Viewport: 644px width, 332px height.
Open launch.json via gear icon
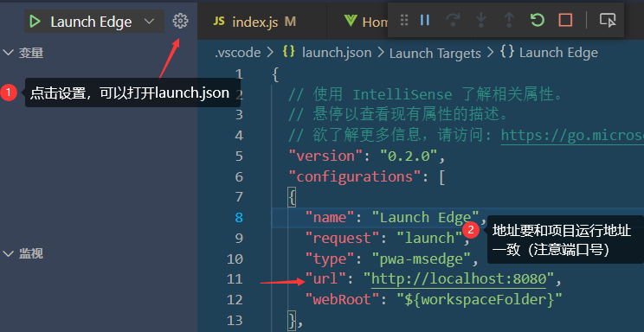point(180,21)
